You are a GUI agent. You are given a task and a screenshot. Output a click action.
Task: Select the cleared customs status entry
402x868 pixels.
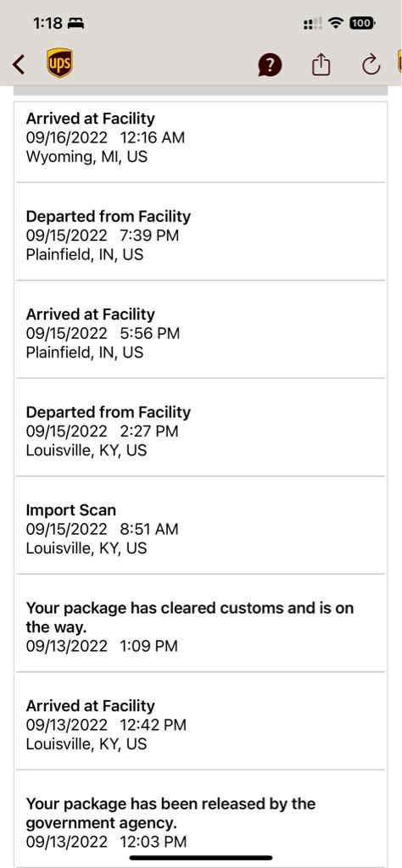click(200, 623)
